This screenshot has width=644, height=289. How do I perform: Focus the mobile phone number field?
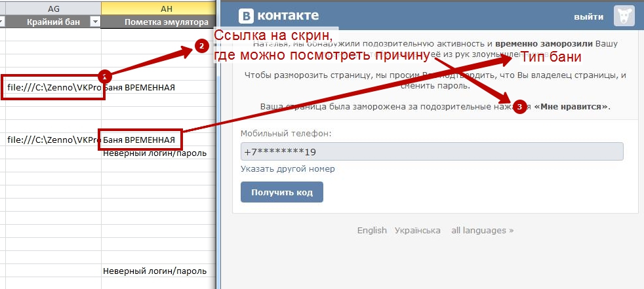pyautogui.click(x=432, y=151)
